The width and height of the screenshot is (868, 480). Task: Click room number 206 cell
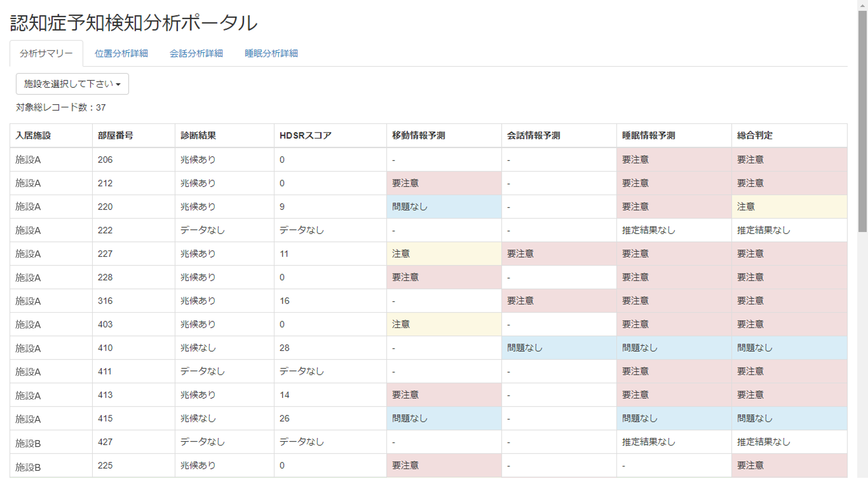pyautogui.click(x=105, y=160)
